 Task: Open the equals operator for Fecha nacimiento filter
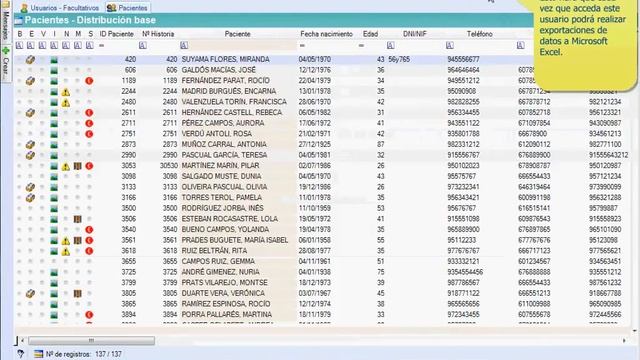302,46
